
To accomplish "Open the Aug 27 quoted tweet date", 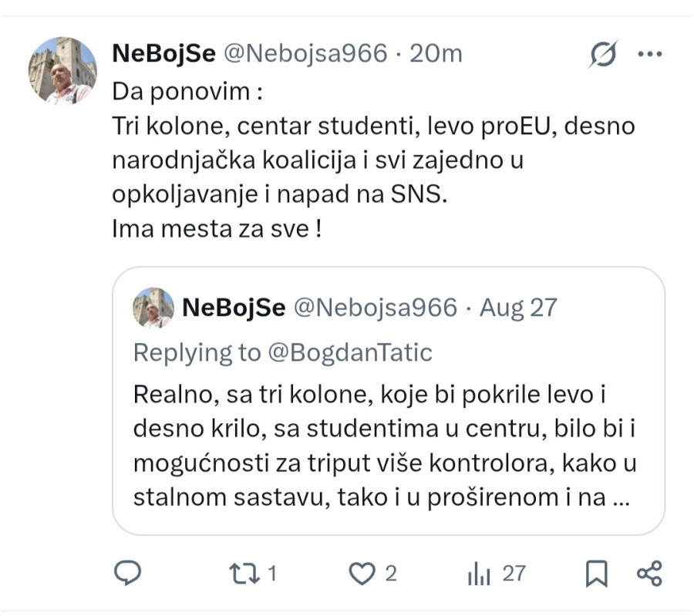I will (x=518, y=308).
